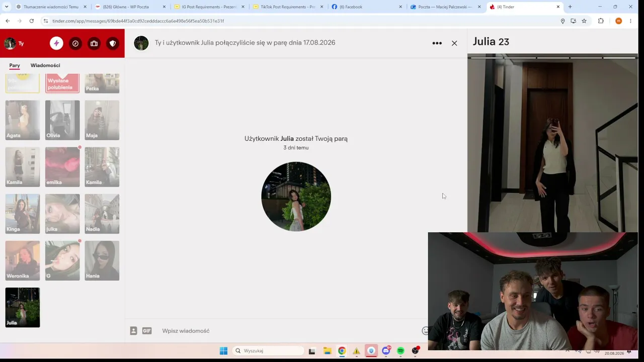
Task: Open the Chrome profile avatar 'm'
Action: [x=618, y=21]
